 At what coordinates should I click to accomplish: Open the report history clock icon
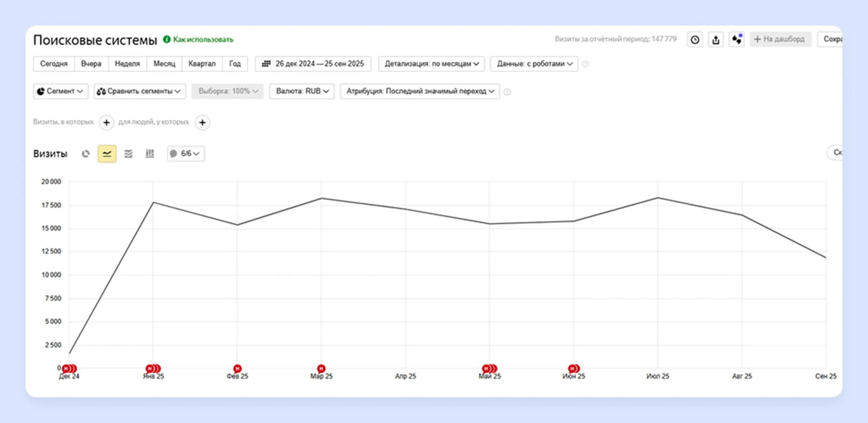[695, 40]
